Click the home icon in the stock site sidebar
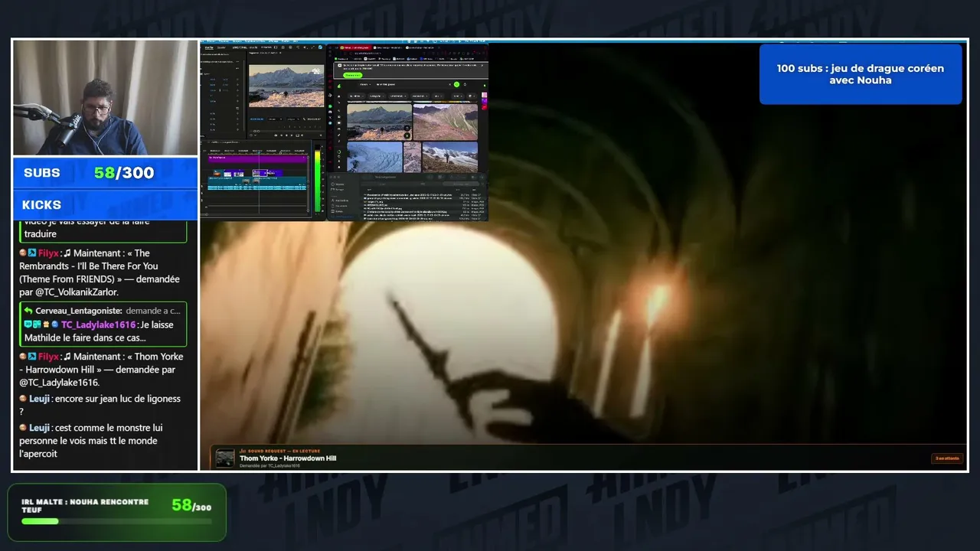This screenshot has height=551, width=980. coord(339,96)
